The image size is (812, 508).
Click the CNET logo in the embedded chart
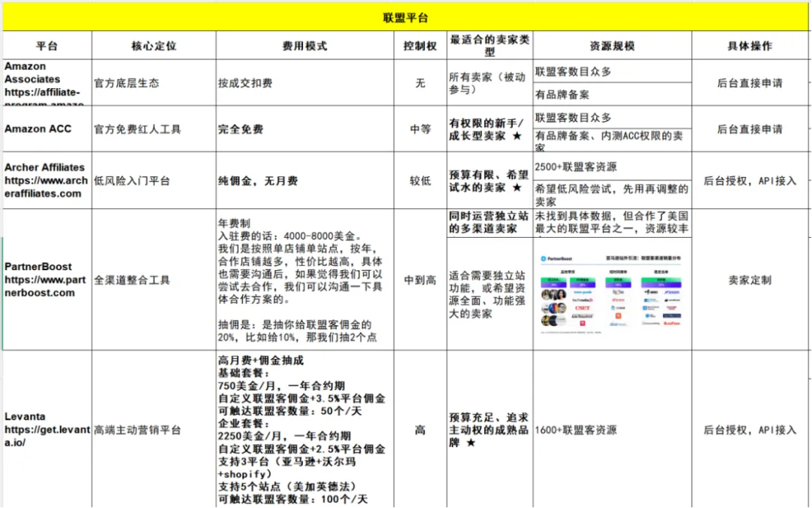tap(581, 308)
